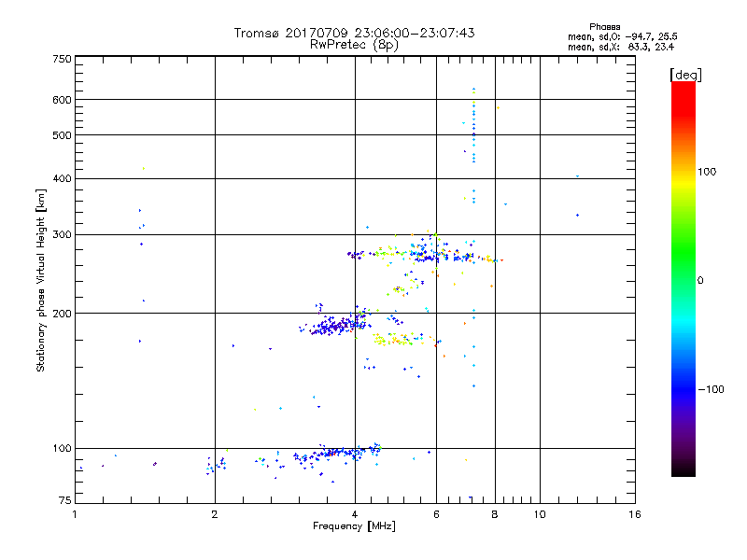The height and width of the screenshot is (560, 747).
Task: Click the 'mean, sd,X: 83.3, 23.4' text
Action: (621, 47)
